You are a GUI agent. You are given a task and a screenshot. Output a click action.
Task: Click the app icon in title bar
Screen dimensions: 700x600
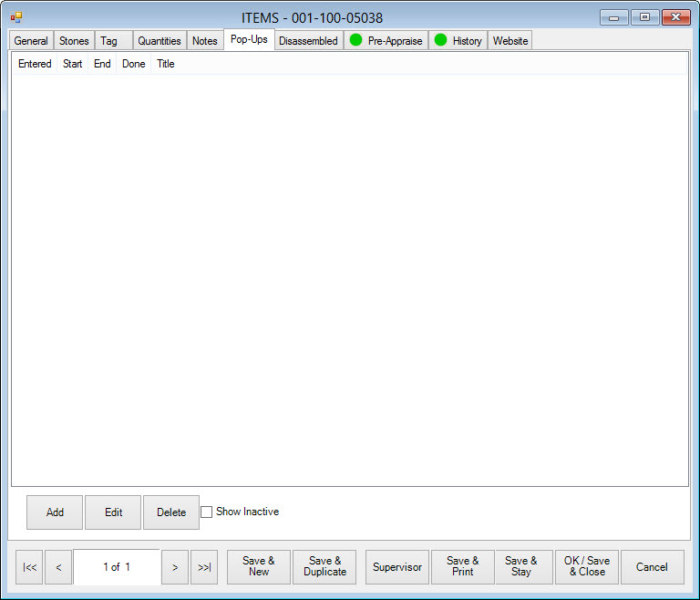click(x=16, y=17)
